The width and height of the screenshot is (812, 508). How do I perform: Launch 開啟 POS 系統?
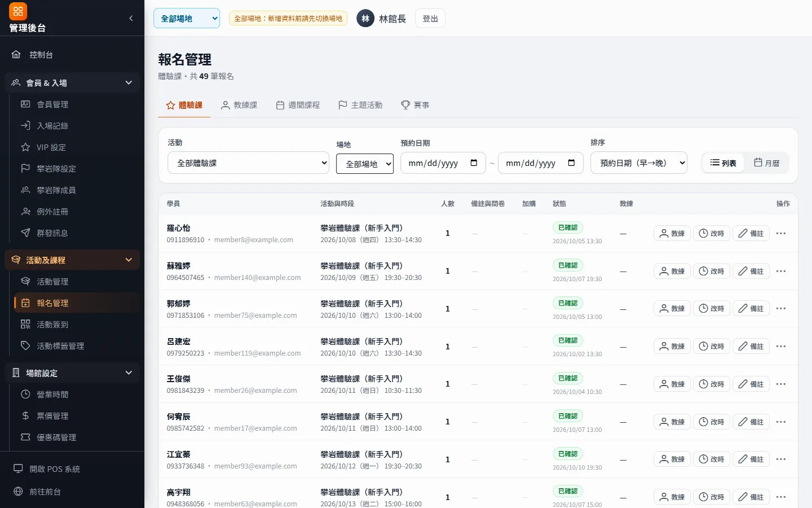coord(72,469)
